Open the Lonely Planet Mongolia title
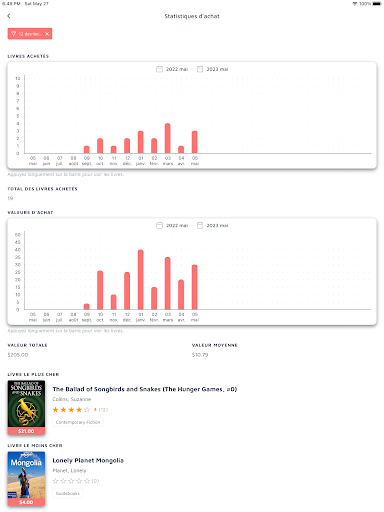Screen dimensions: 384x512 tap(88, 460)
